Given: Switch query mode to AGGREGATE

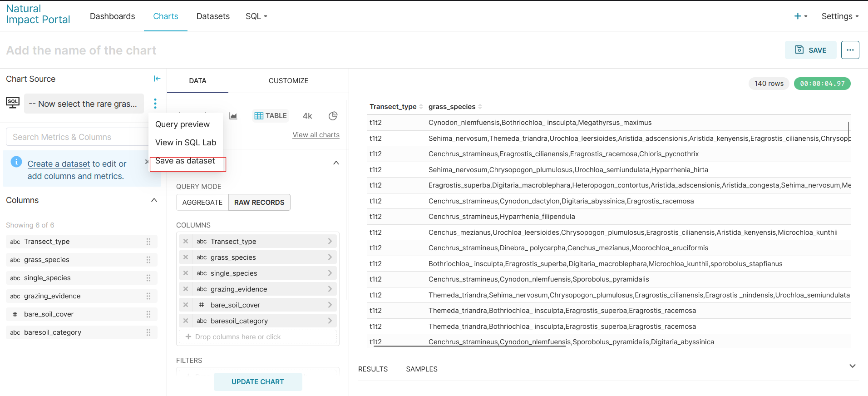Looking at the screenshot, I should (202, 203).
